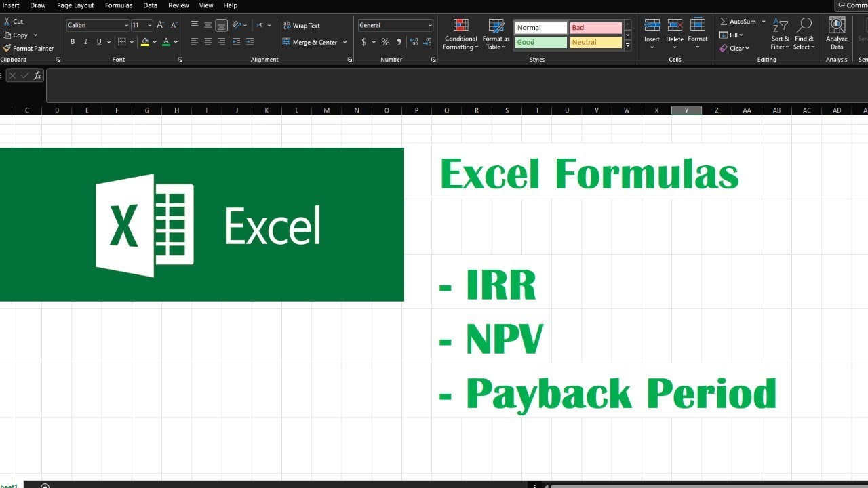This screenshot has width=868, height=488.
Task: Decrease the cell indent
Action: coord(237,42)
